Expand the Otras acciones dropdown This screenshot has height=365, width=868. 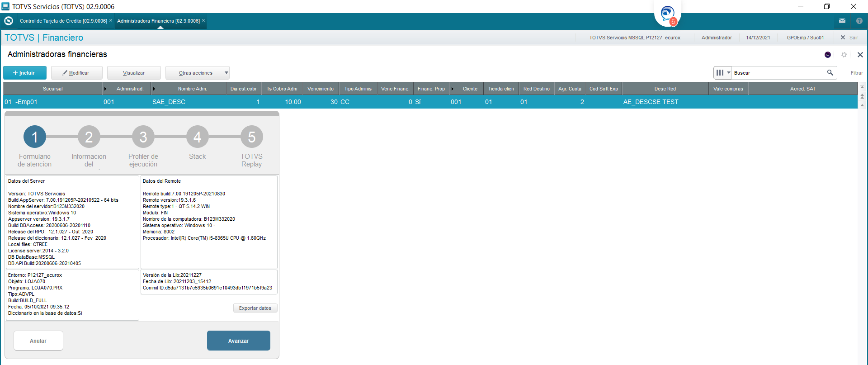pos(198,73)
